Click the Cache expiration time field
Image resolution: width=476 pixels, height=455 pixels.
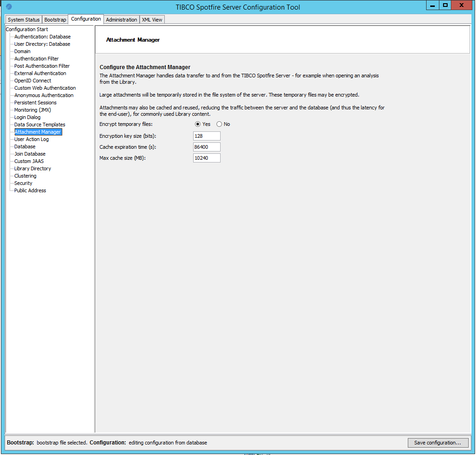[207, 147]
